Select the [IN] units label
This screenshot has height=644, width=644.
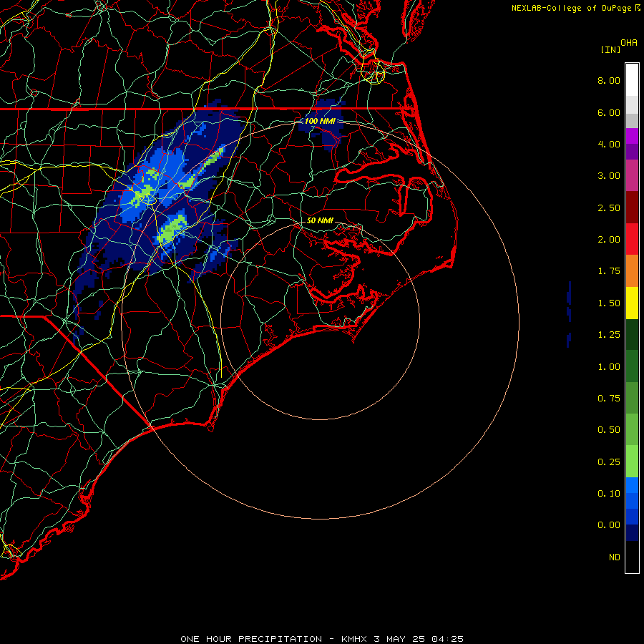pos(610,49)
